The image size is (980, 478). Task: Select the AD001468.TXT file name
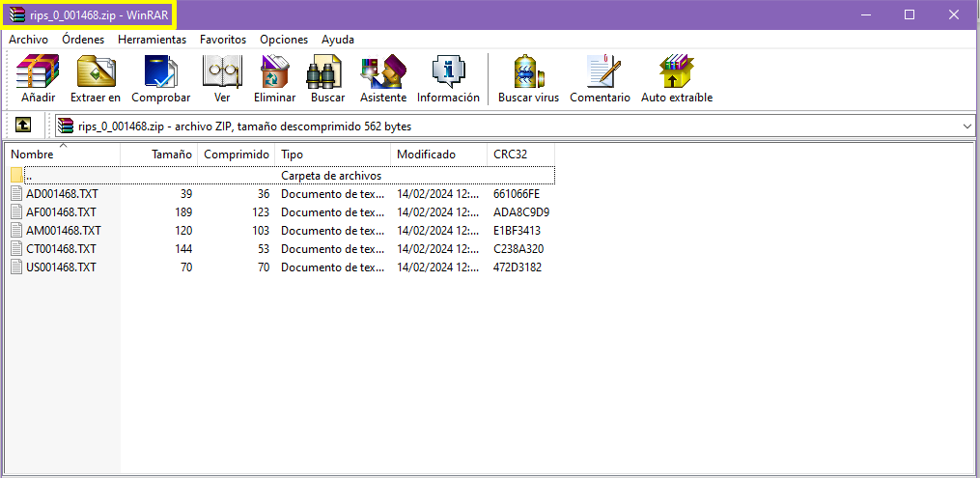coord(62,194)
